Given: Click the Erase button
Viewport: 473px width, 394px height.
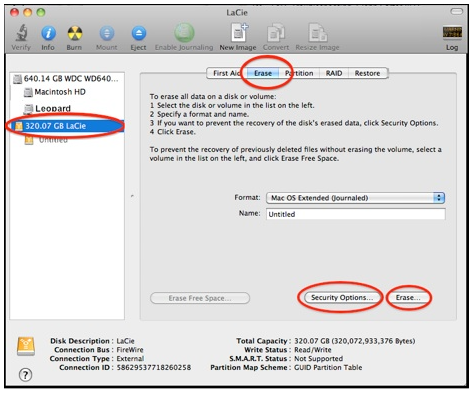Looking at the screenshot, I should (408, 298).
